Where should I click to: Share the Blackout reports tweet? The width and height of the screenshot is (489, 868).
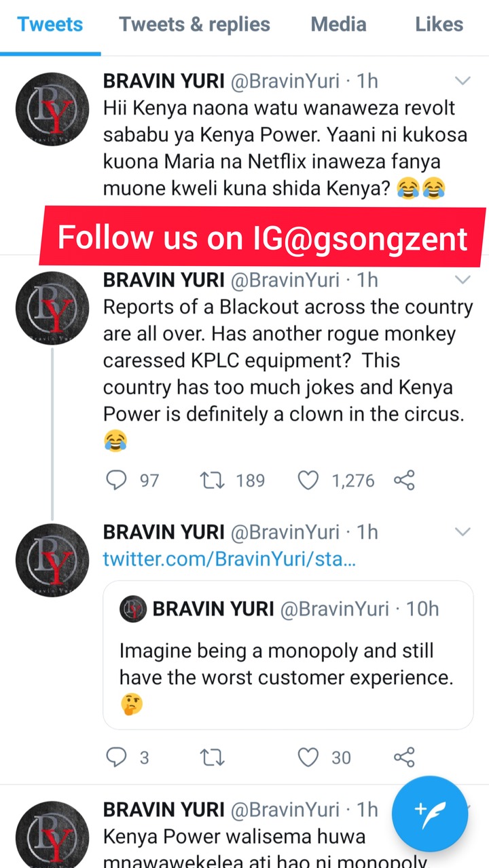coord(404,480)
